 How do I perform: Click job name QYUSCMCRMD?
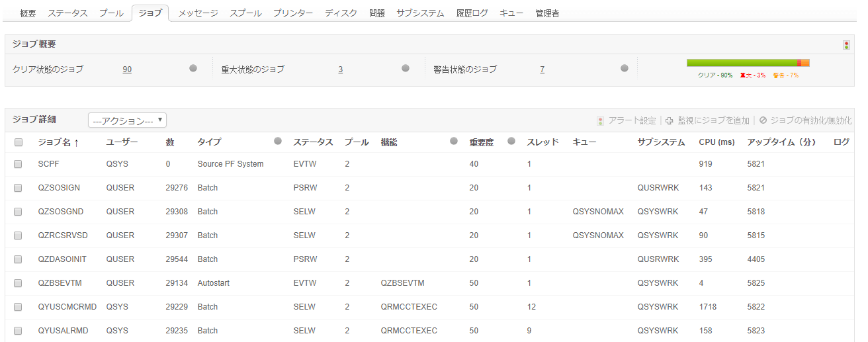(67, 307)
